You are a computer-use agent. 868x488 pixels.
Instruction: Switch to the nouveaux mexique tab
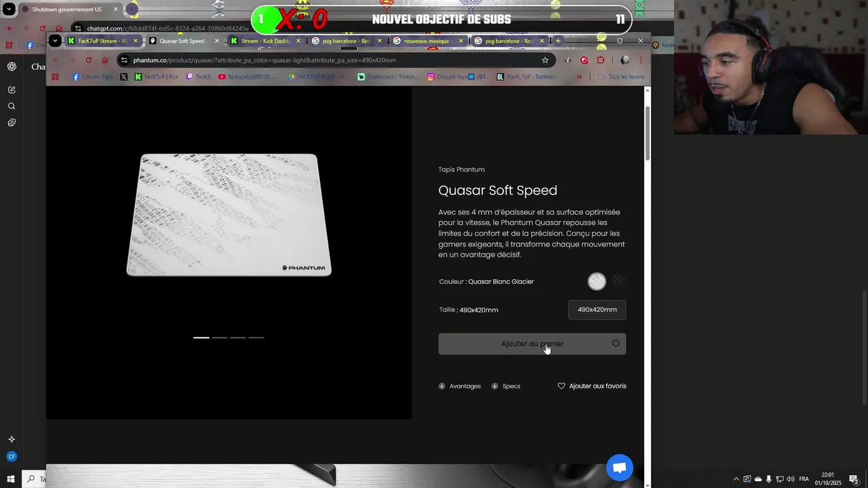(428, 41)
